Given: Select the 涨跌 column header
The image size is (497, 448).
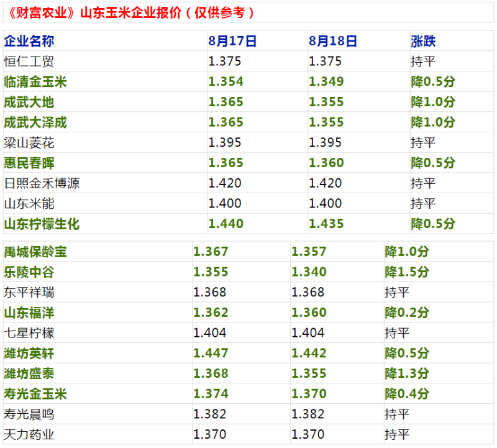Looking at the screenshot, I should pos(423,42).
